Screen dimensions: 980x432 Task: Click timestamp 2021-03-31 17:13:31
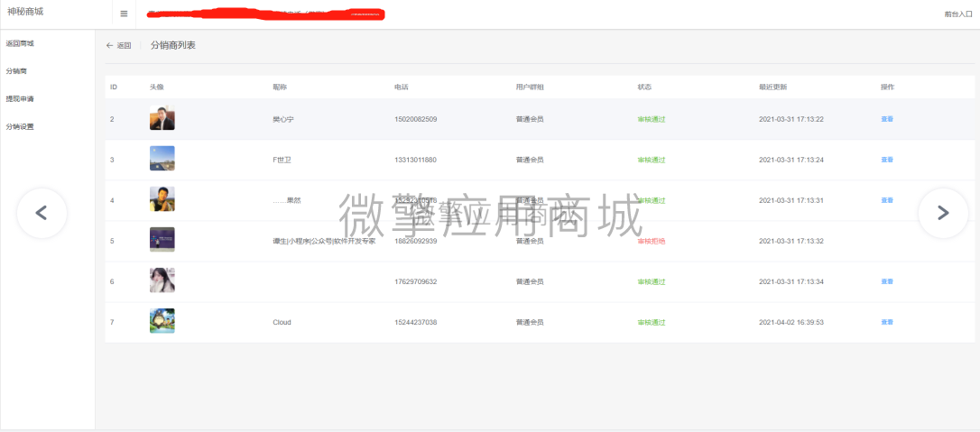click(x=791, y=200)
